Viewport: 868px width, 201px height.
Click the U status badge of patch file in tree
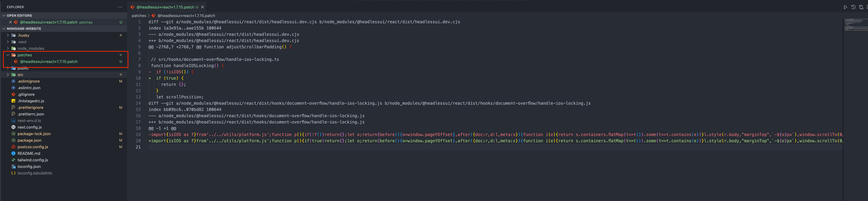[121, 62]
